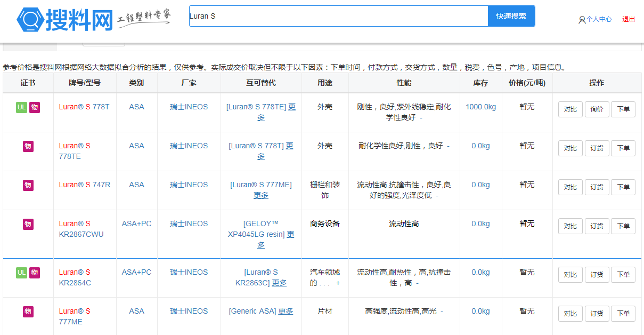This screenshot has width=644, height=335.
Task: Click 物 badge in Luran S 778TE row
Action: coord(28,146)
